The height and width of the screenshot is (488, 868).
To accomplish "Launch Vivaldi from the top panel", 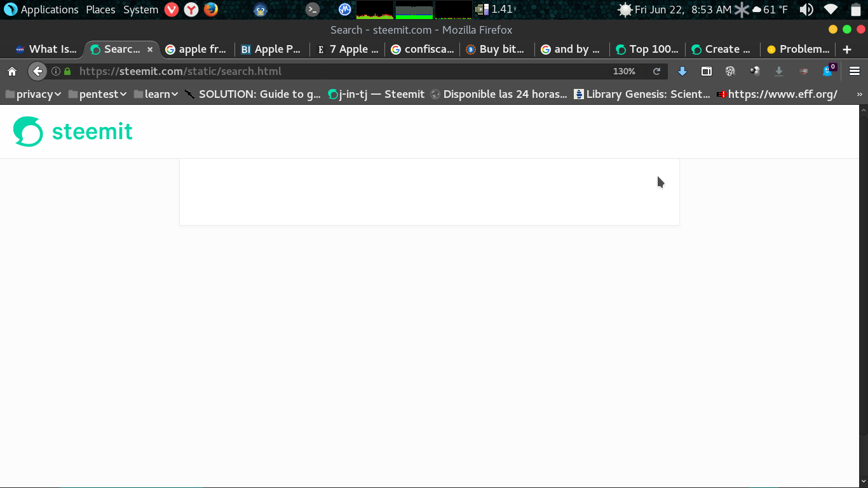I will pos(171,10).
